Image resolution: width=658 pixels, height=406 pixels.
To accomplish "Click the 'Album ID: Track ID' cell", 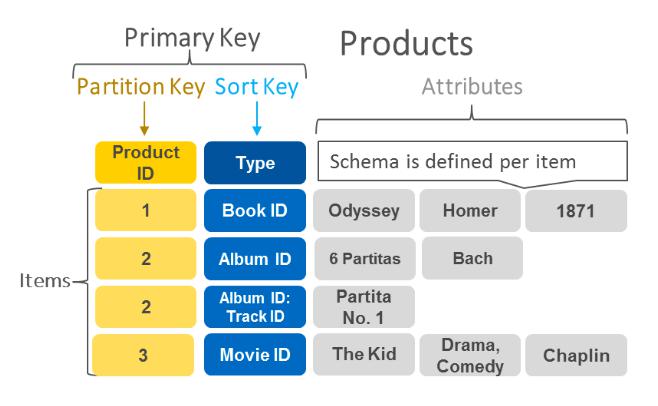I will pyautogui.click(x=255, y=307).
